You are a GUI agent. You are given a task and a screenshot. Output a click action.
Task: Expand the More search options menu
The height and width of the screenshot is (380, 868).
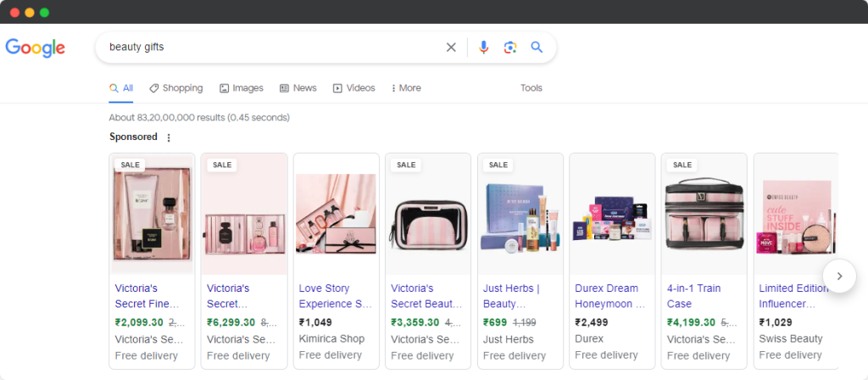tap(406, 88)
